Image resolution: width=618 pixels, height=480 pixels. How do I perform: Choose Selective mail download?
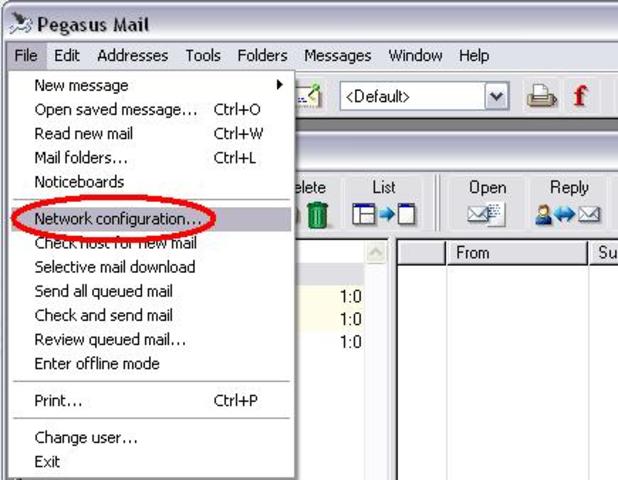pyautogui.click(x=151, y=267)
